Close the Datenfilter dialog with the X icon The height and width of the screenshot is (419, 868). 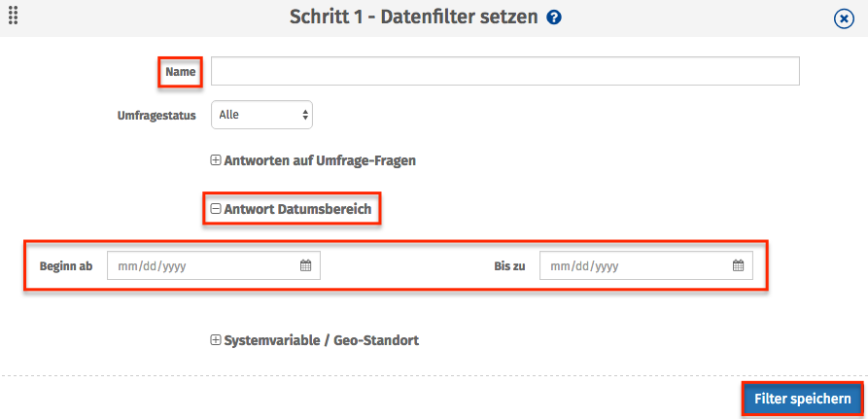point(845,18)
